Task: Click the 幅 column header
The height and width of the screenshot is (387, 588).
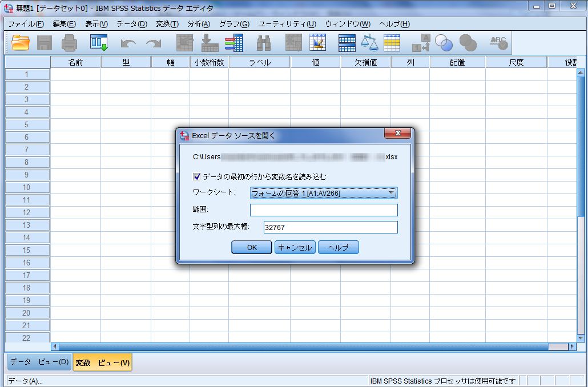Action: [x=171, y=62]
